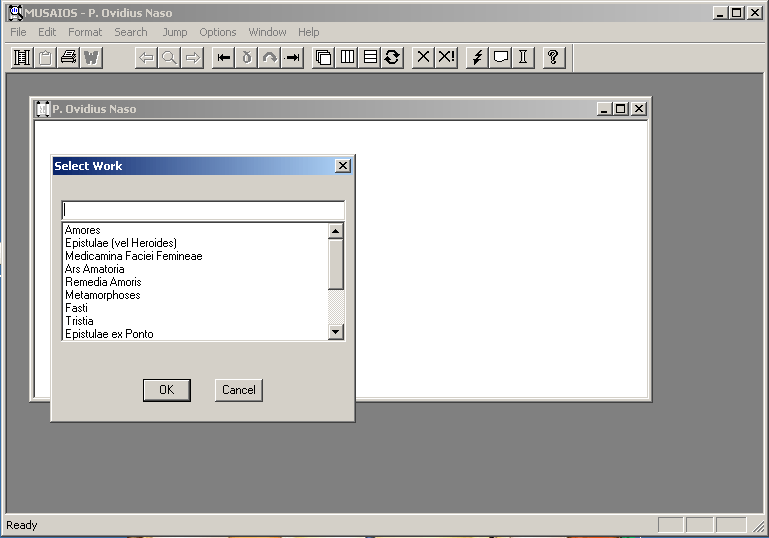This screenshot has width=769, height=538.
Task: Click the column pillar toolbar icon
Action: [x=523, y=57]
